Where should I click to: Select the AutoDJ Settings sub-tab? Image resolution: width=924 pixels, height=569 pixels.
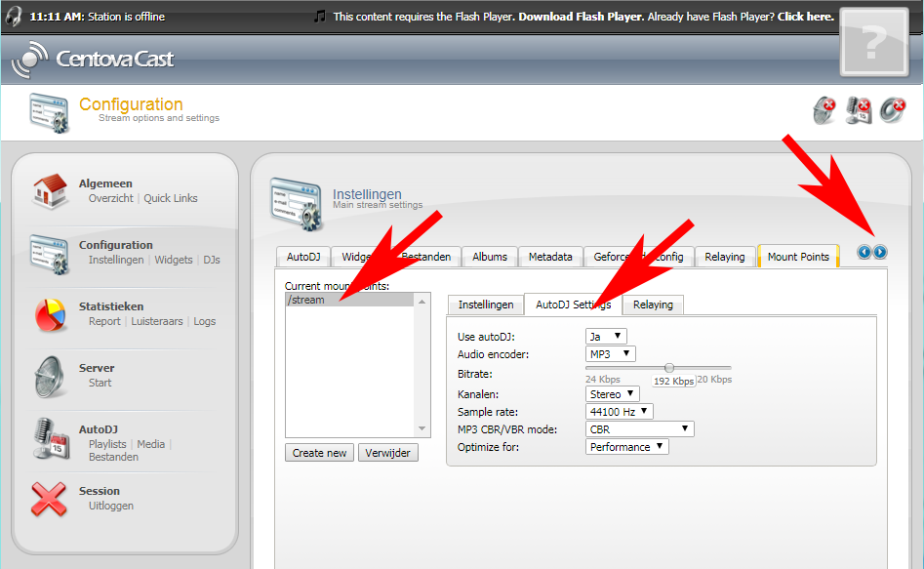pos(573,305)
